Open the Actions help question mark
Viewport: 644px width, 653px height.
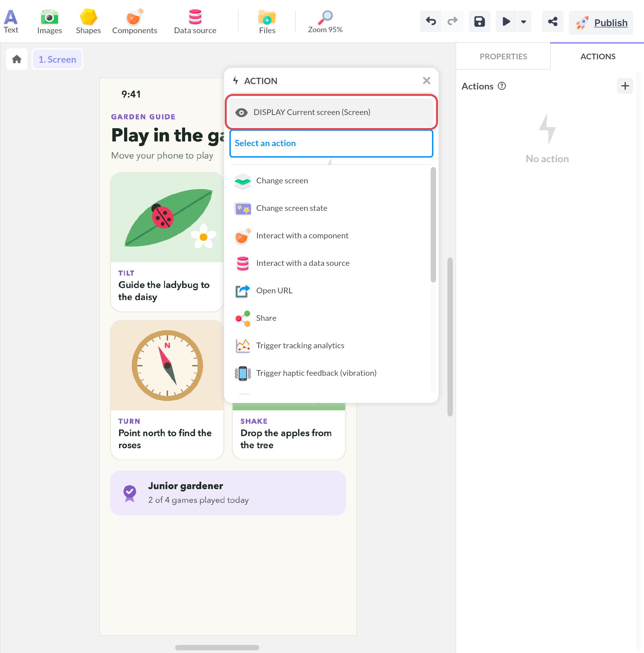point(501,86)
